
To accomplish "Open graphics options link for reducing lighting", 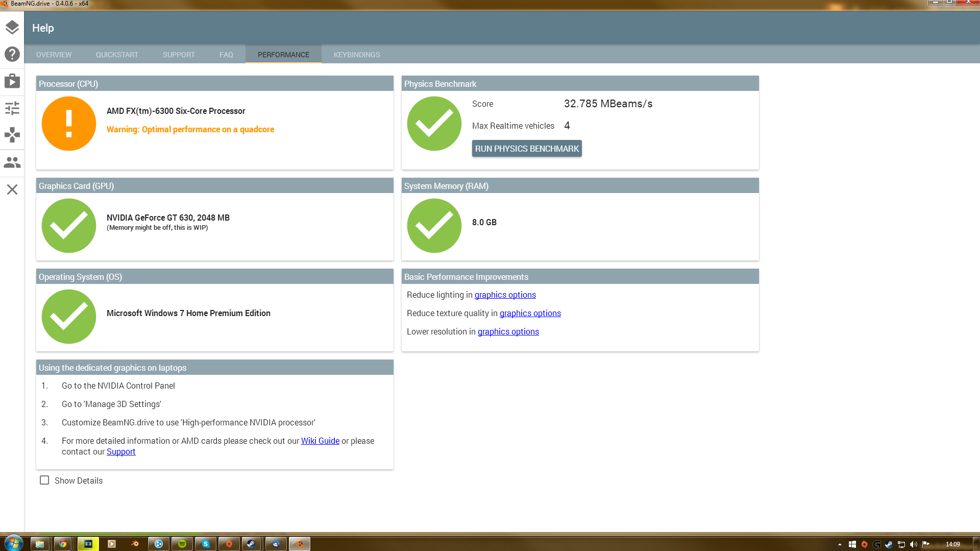I will click(x=505, y=295).
